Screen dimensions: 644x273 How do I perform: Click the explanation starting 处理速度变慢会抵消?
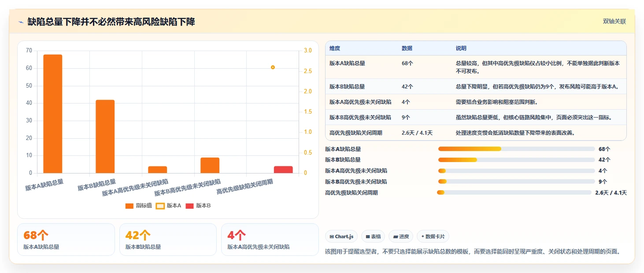515,133
